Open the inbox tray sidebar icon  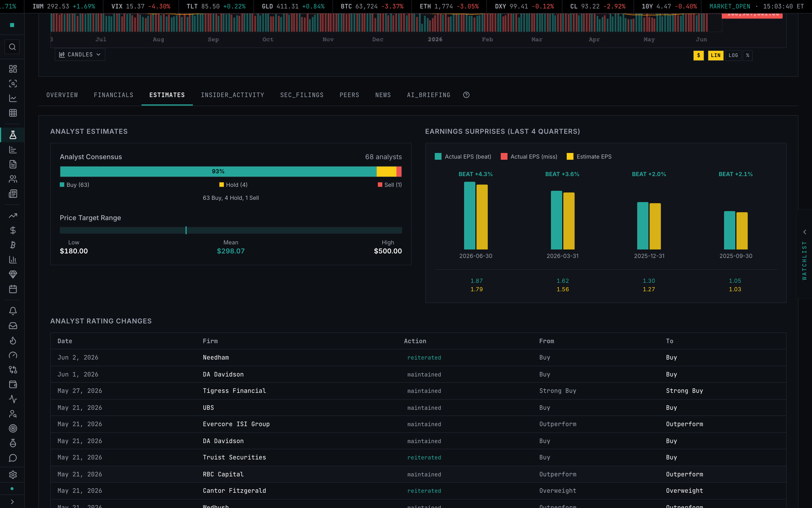point(13,326)
